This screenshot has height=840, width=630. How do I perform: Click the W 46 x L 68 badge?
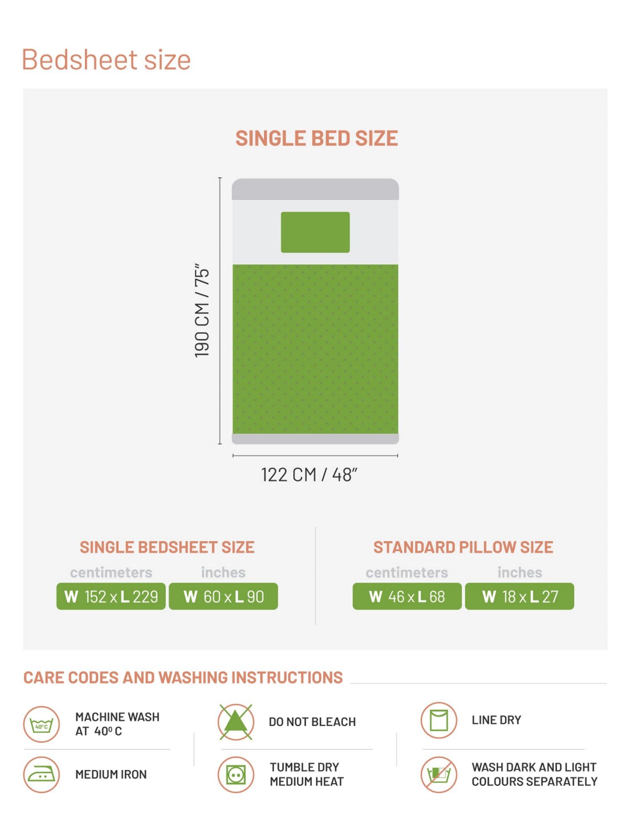point(407,596)
